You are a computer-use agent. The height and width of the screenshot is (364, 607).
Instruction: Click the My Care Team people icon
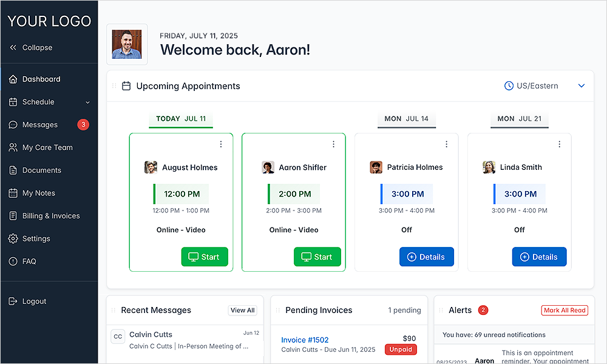(x=13, y=147)
